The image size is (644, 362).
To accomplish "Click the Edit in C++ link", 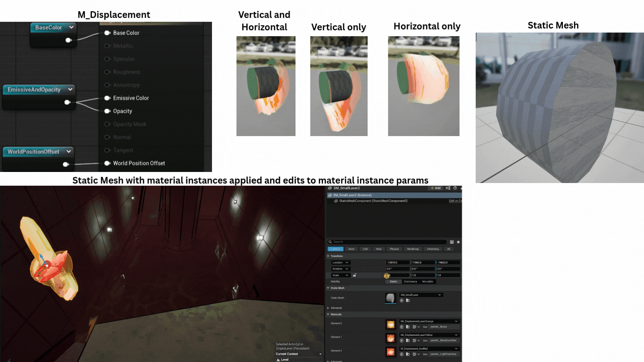I will point(455,201).
